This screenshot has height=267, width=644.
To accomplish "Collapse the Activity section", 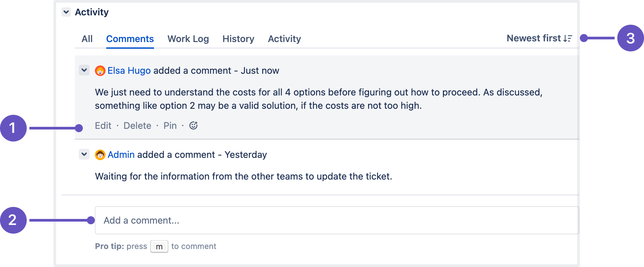I will pyautogui.click(x=66, y=12).
